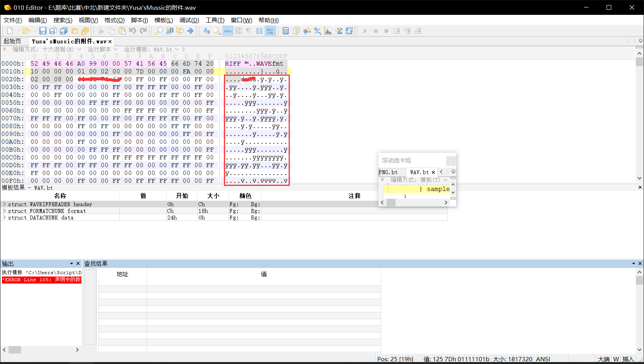The height and width of the screenshot is (364, 644).
Task: Open the 运行模板 WAV.bt dropdown
Action: click(x=151, y=49)
